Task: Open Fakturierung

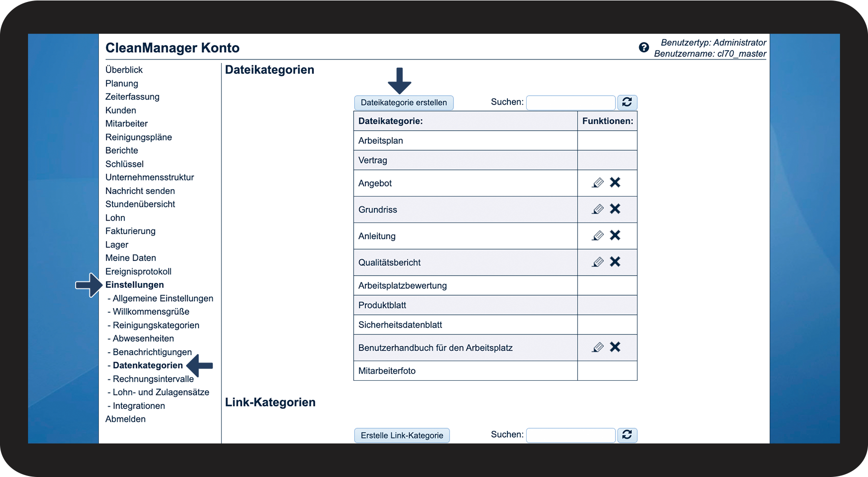Action: (x=130, y=231)
